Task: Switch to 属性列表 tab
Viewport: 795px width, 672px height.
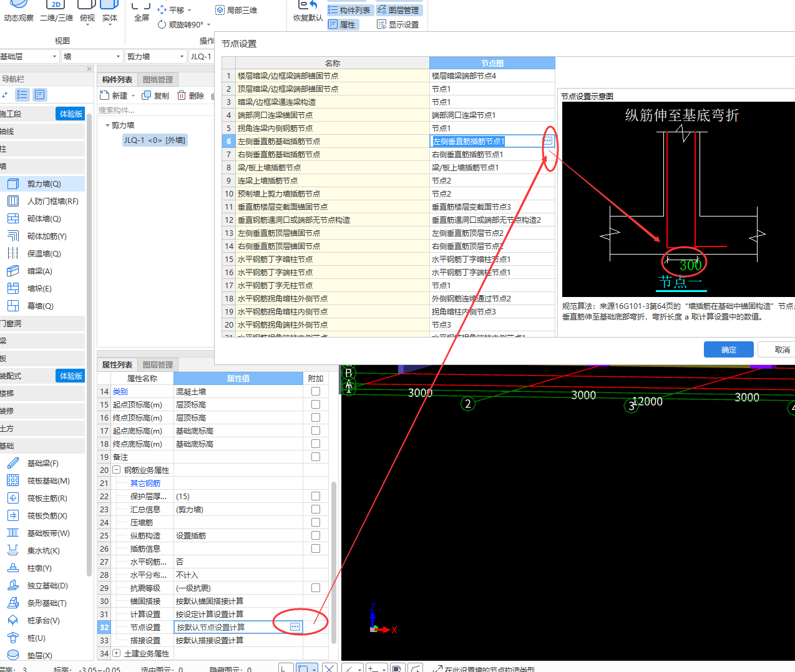Action: point(117,365)
